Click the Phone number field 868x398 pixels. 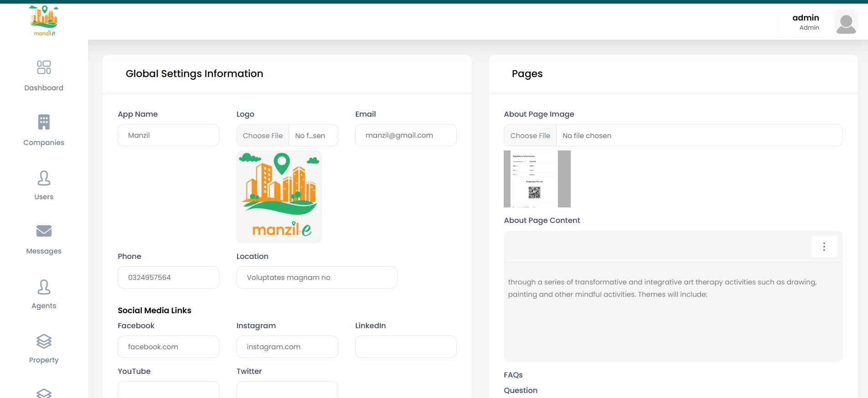click(168, 278)
